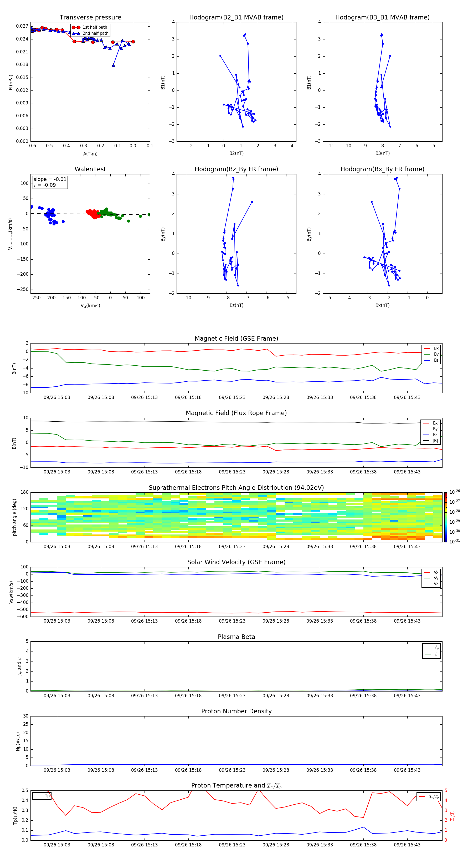Click the "Hodogram(B2_B1 MVAB frame)" title

tap(236, 18)
